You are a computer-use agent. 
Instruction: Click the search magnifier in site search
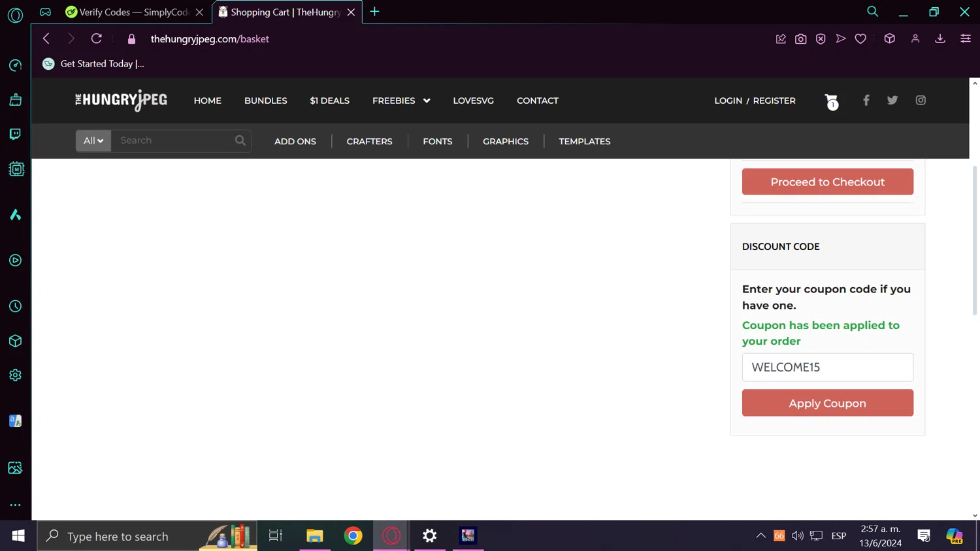coord(240,140)
